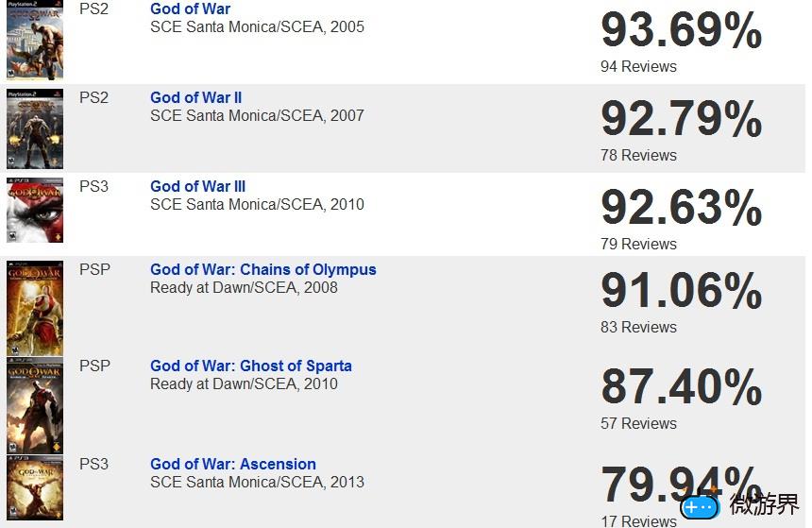Click the God of War III cover thumbnail
This screenshot has width=812, height=528.
click(x=35, y=211)
